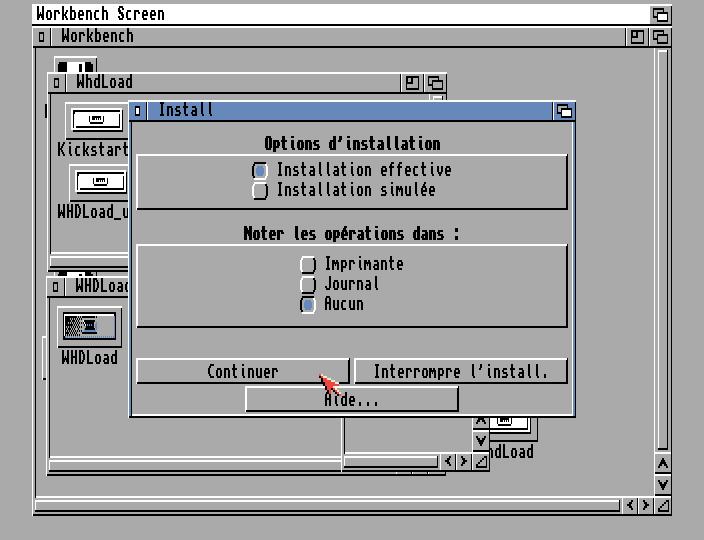Viewport: 704px width, 540px height.
Task: Select Installation effective radio button
Action: (x=260, y=171)
